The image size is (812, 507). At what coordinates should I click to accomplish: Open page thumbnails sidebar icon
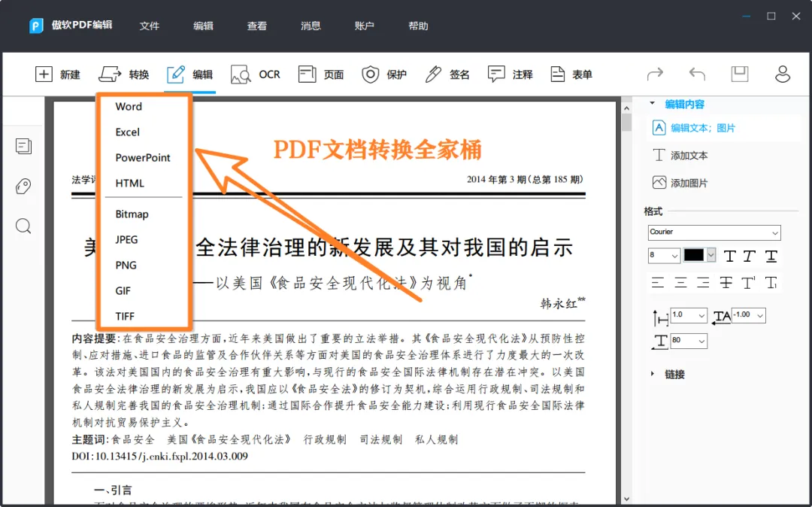[x=23, y=147]
